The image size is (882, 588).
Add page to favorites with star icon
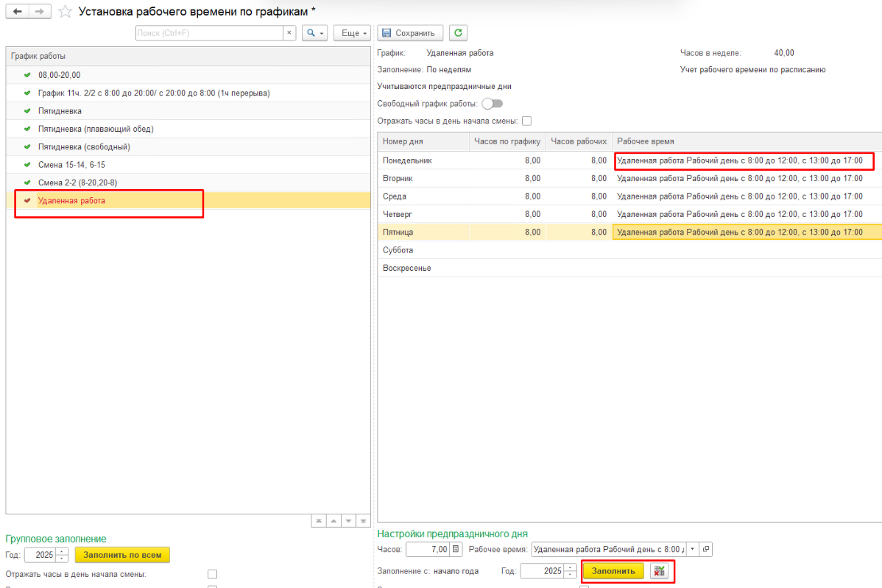pyautogui.click(x=66, y=12)
